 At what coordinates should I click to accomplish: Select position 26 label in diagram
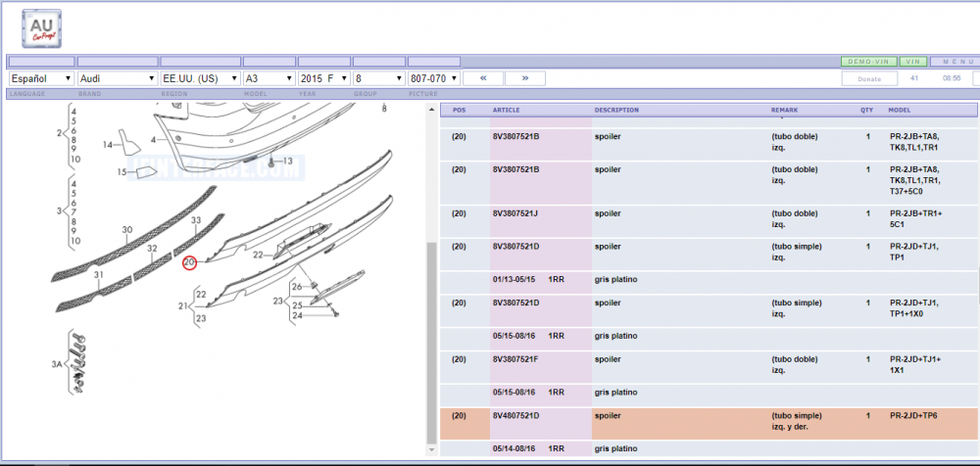pyautogui.click(x=298, y=287)
